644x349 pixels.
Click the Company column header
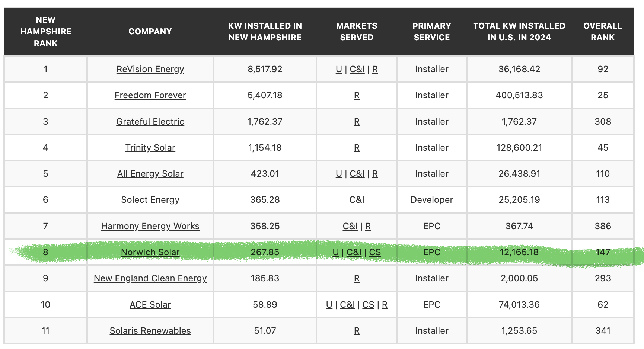[150, 32]
